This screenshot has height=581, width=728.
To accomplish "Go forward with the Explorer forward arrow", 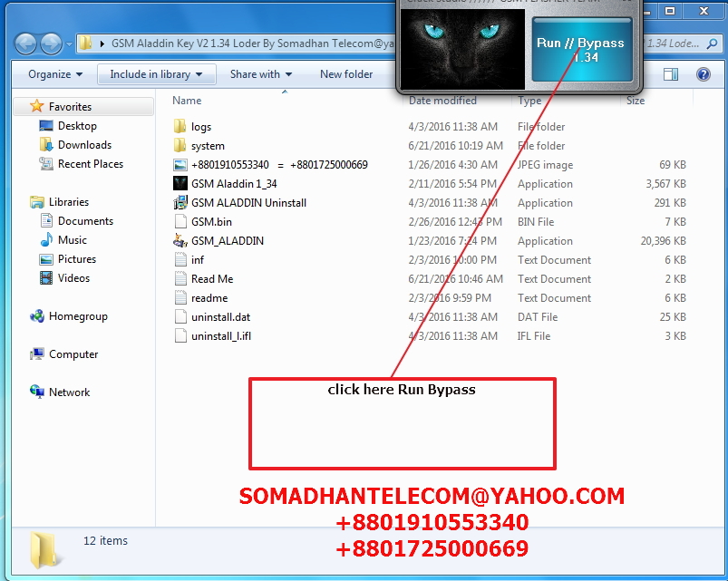I will click(51, 44).
